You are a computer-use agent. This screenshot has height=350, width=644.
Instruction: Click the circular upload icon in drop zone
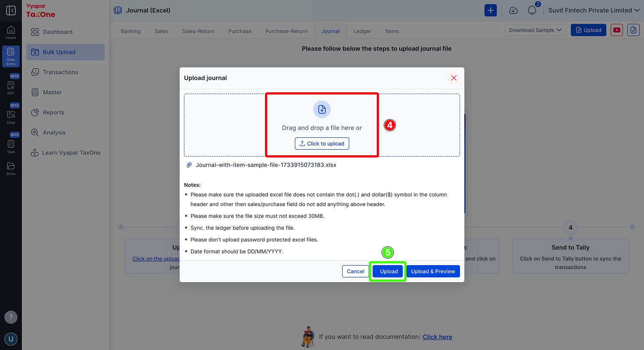[322, 109]
